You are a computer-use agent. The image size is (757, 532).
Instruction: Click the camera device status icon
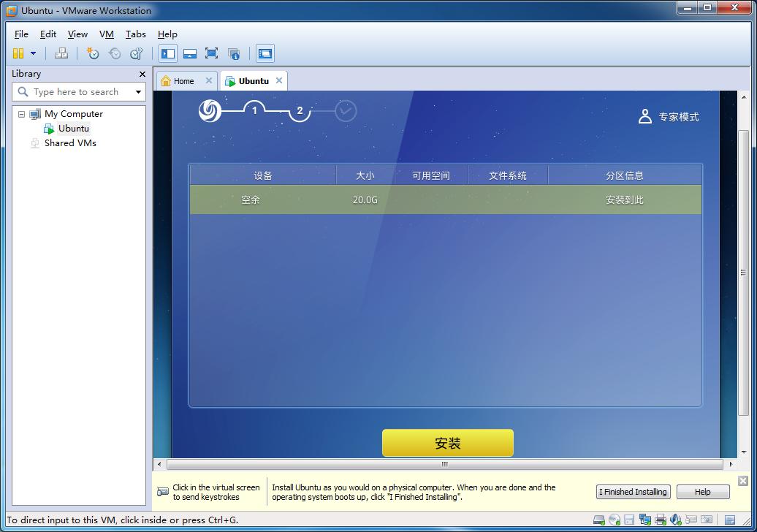(707, 520)
